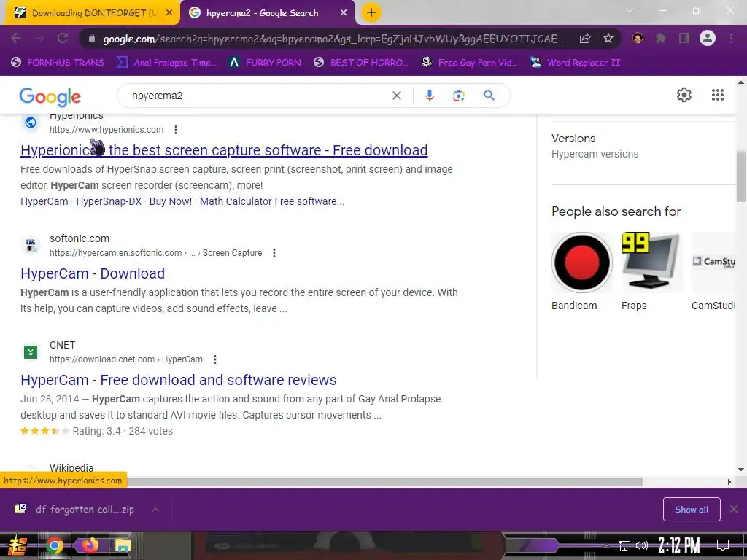Open Chrome from the taskbar
747x560 pixels.
coord(55,545)
